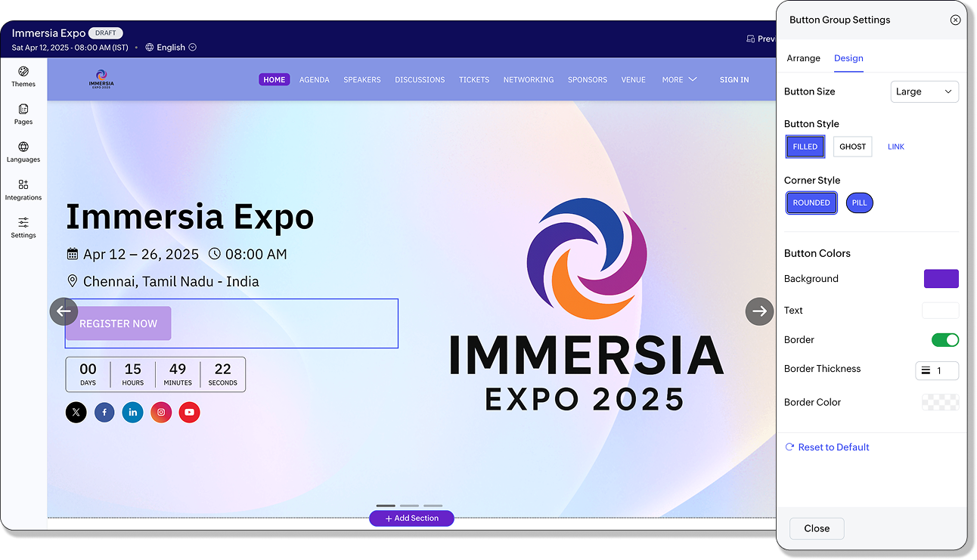This screenshot has height=560, width=977.
Task: Switch to the Arrange tab
Action: [803, 58]
